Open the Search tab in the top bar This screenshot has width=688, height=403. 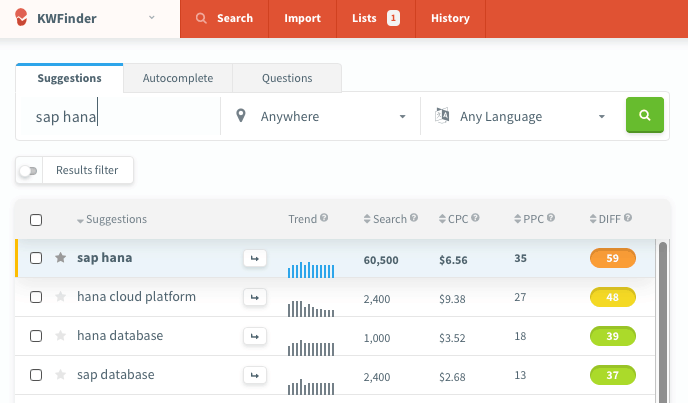pyautogui.click(x=224, y=18)
